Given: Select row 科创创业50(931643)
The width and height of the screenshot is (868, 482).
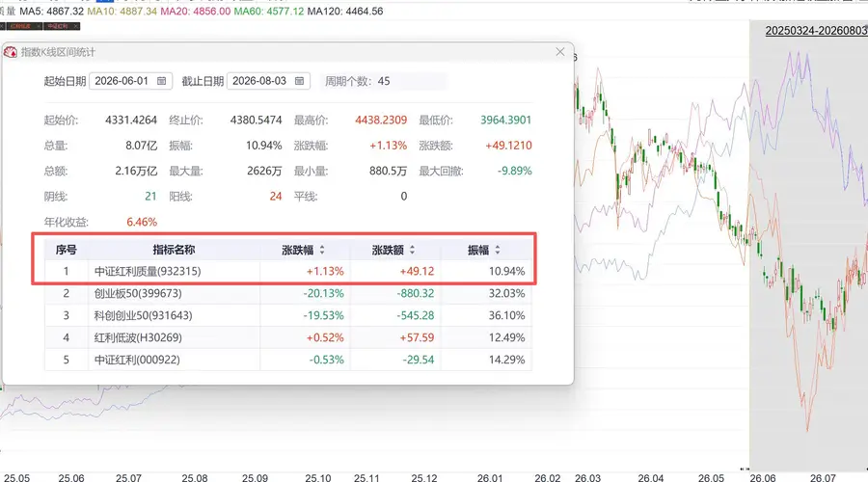Looking at the screenshot, I should coord(287,315).
